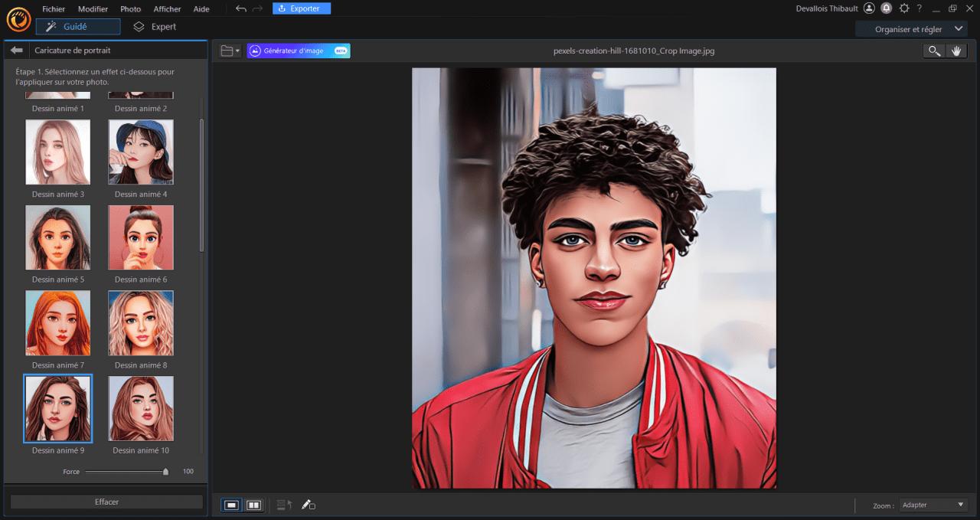Viewport: 980px width, 520px height.
Task: Adjust the Force slider handle
Action: [x=165, y=472]
